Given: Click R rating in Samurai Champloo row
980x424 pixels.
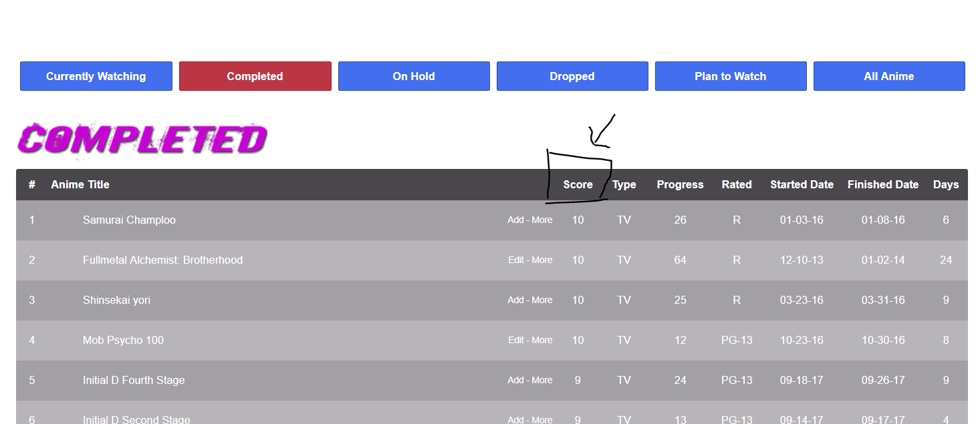Looking at the screenshot, I should tap(737, 220).
